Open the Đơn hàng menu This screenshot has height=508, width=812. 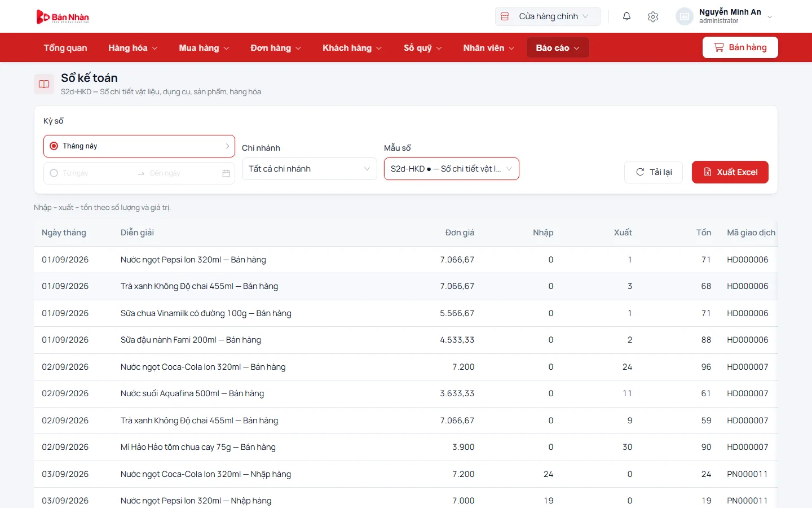click(276, 48)
